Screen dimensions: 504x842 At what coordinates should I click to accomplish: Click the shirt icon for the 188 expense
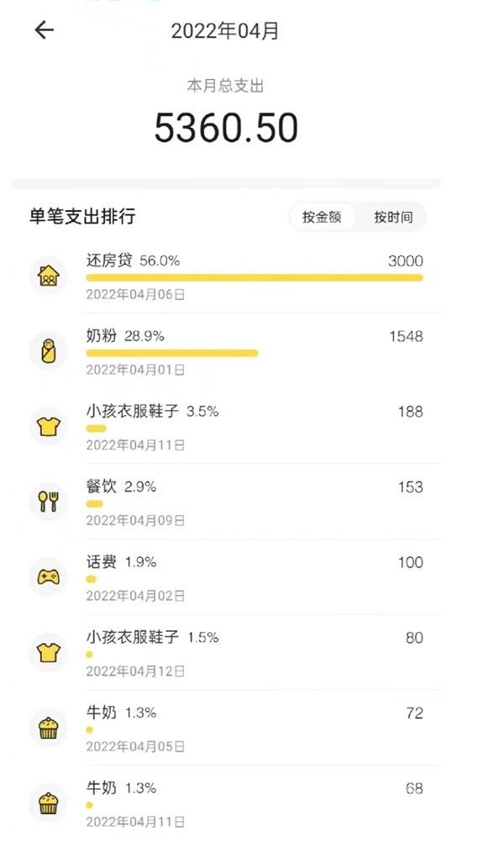(48, 426)
